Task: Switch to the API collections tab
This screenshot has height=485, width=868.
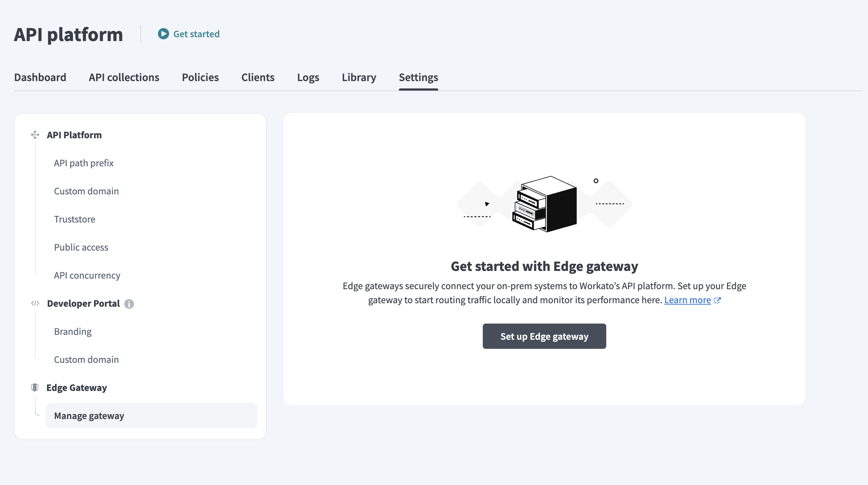Action: (x=123, y=77)
